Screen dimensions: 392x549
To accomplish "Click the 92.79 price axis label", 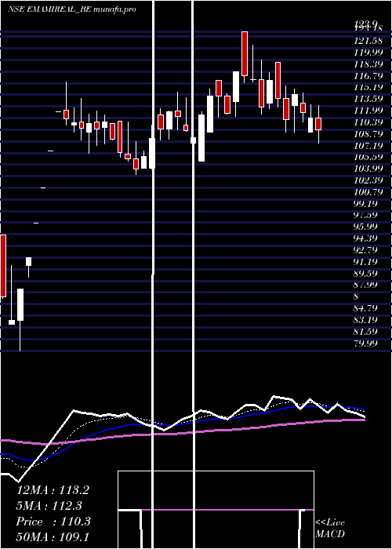I will (x=366, y=250).
